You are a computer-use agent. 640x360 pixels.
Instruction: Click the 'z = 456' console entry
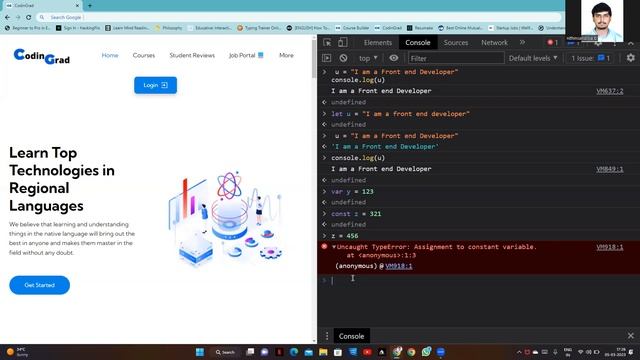pyautogui.click(x=345, y=236)
